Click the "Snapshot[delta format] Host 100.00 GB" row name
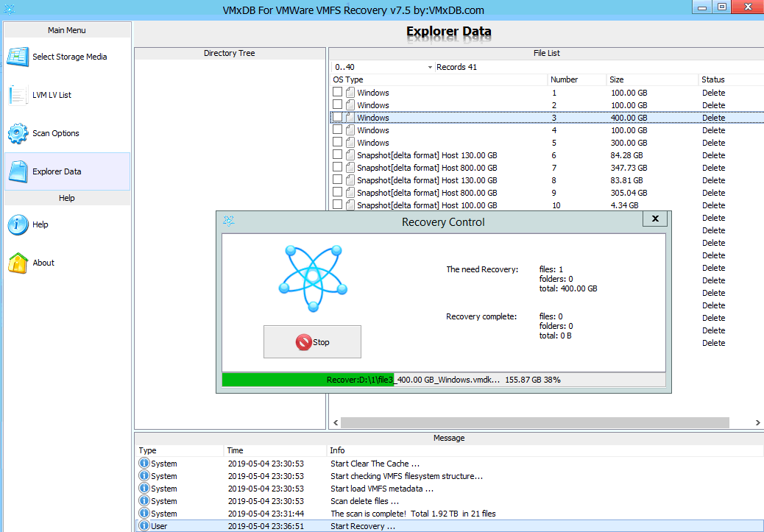The image size is (764, 532). coord(427,205)
